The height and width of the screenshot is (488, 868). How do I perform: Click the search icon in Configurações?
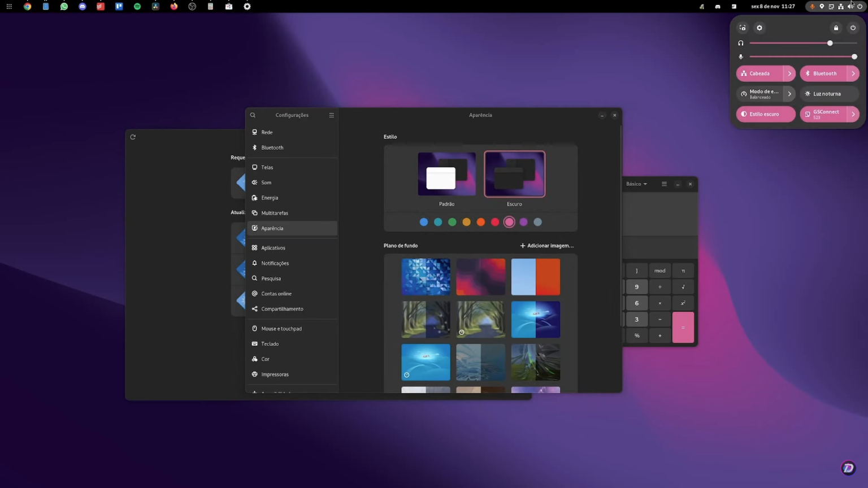[253, 115]
